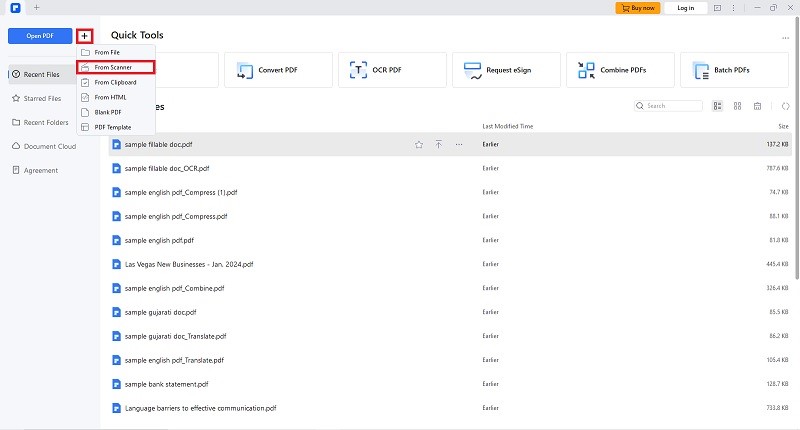The width and height of the screenshot is (800, 430).
Task: Switch to list view layout
Action: tap(717, 106)
